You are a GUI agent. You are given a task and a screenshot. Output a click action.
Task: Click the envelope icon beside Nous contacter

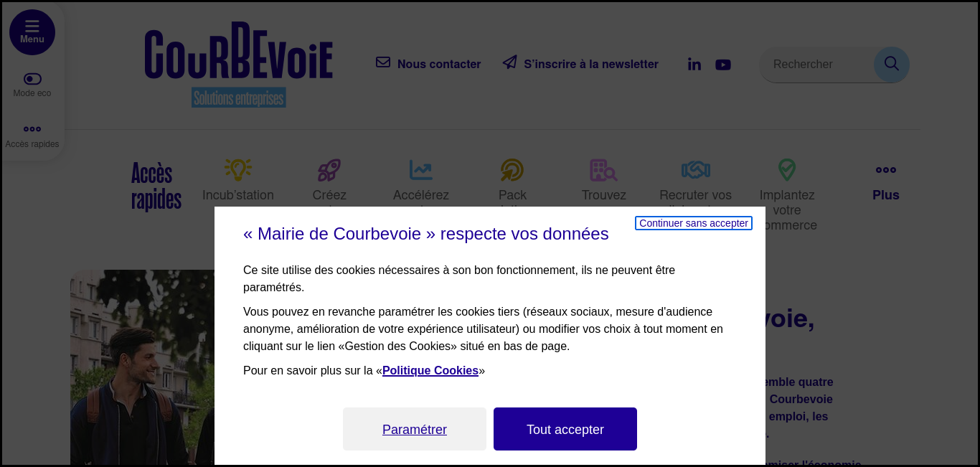tap(383, 62)
